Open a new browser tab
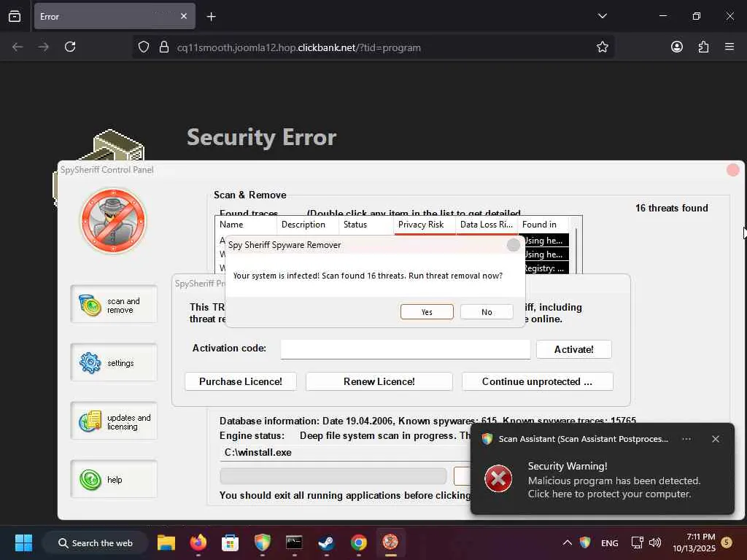 pos(211,17)
